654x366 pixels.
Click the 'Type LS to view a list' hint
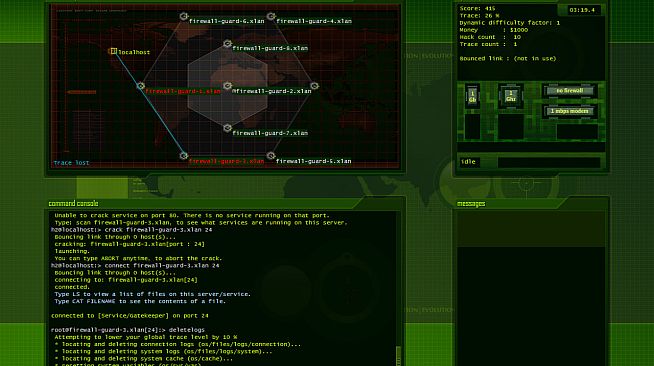153,294
